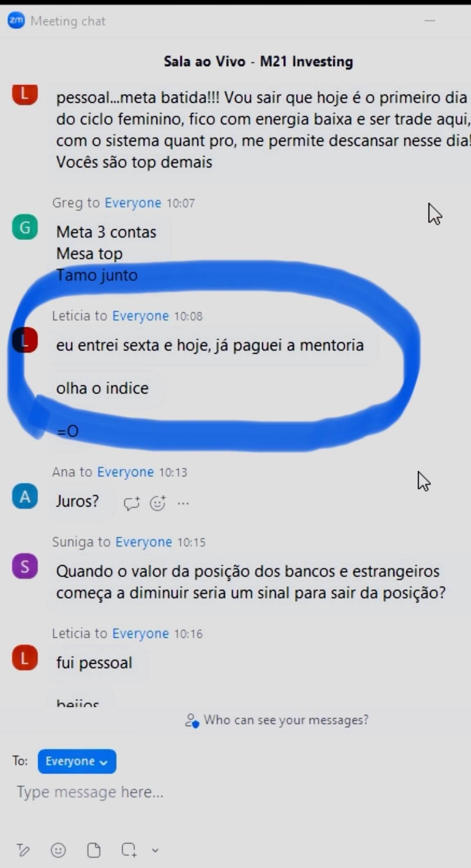
Task: Minimize the Meeting chat panel
Action: pyautogui.click(x=430, y=20)
